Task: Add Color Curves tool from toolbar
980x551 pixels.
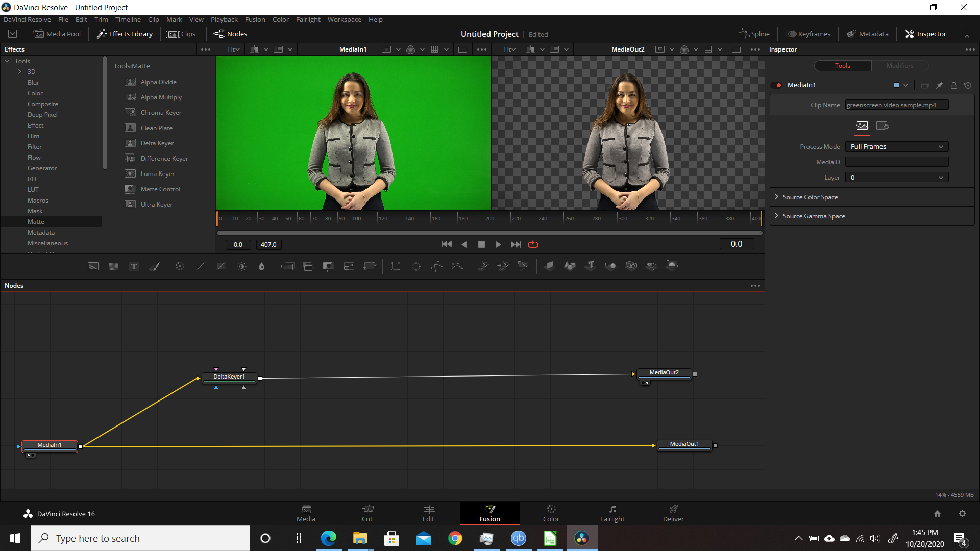Action: point(201,266)
